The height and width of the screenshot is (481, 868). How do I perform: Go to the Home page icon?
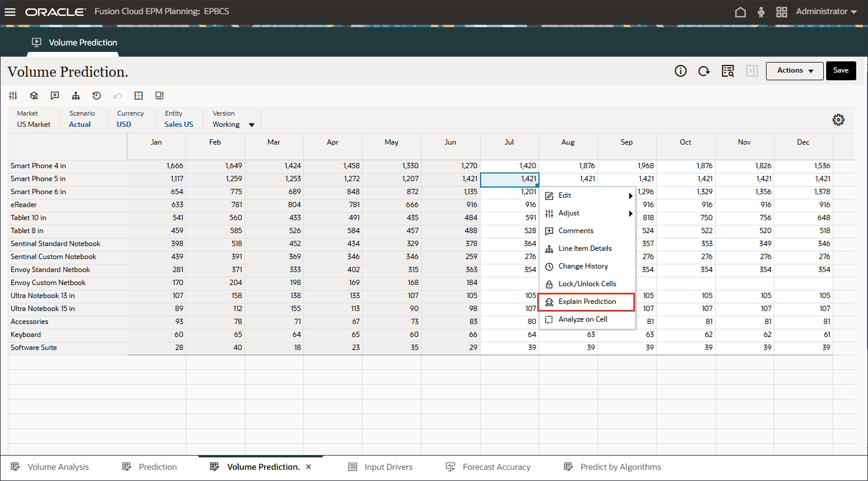point(740,12)
